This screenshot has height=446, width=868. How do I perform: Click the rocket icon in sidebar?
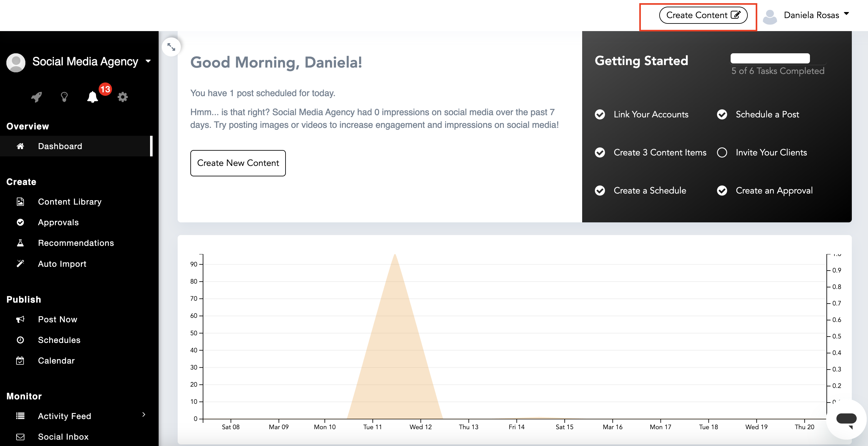36,97
